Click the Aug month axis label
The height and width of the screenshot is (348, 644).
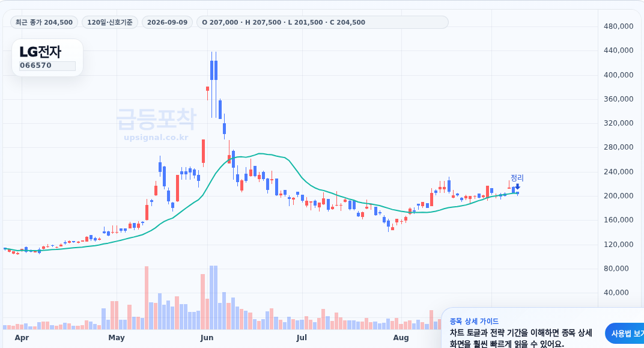pyautogui.click(x=401, y=338)
